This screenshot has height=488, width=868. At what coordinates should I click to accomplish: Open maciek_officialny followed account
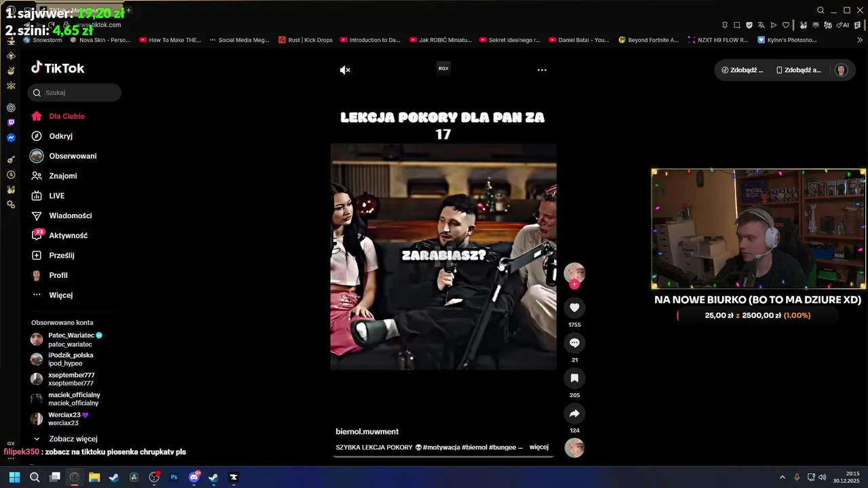(x=66, y=399)
